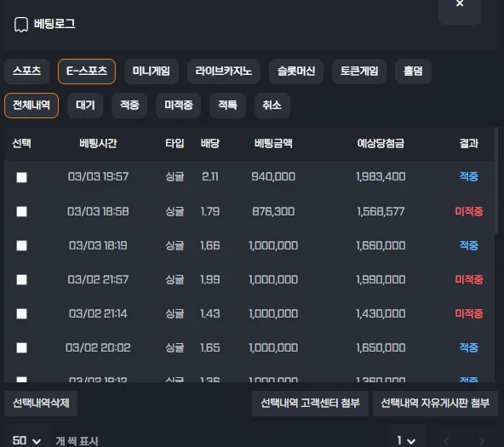This screenshot has width=504, height=447.
Task: Click the table's vertical scrollbar
Action: click(496, 180)
